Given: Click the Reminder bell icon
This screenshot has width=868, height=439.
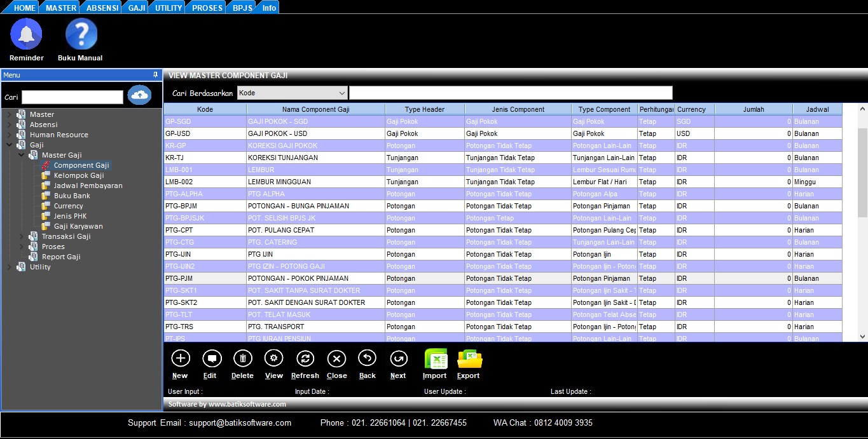Looking at the screenshot, I should point(27,34).
